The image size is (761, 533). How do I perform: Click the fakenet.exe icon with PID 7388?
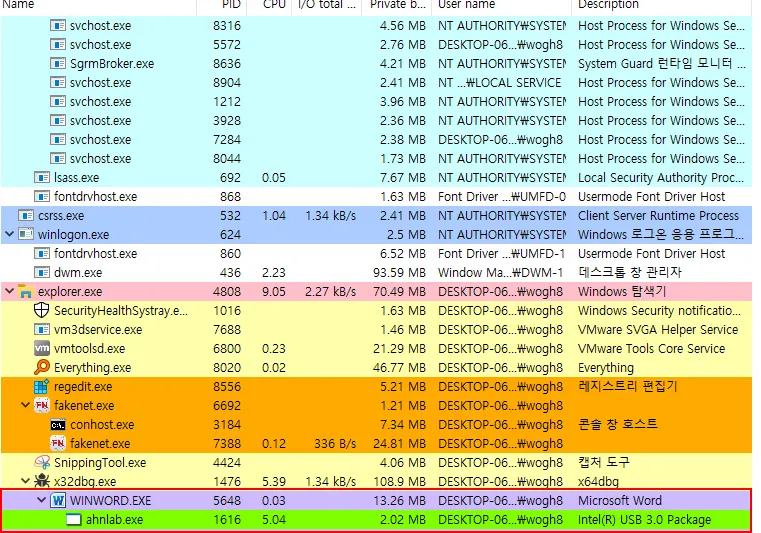click(x=58, y=443)
